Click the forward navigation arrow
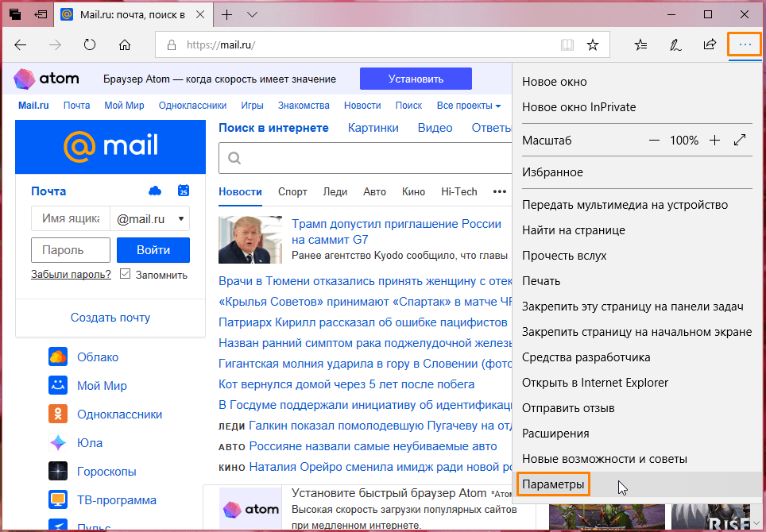 tap(55, 45)
